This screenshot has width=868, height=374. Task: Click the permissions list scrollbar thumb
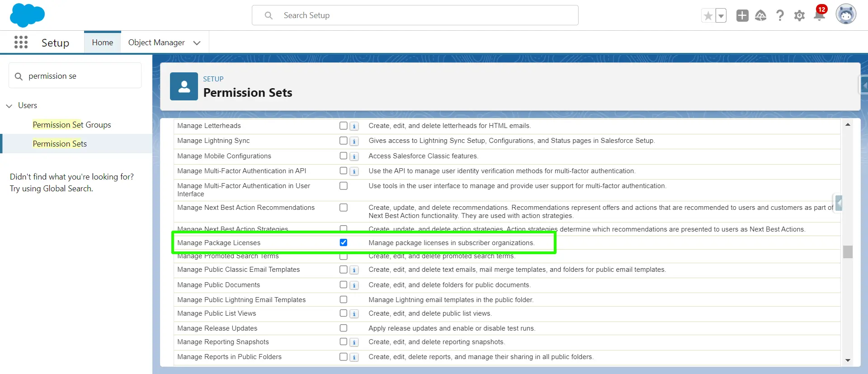click(848, 252)
